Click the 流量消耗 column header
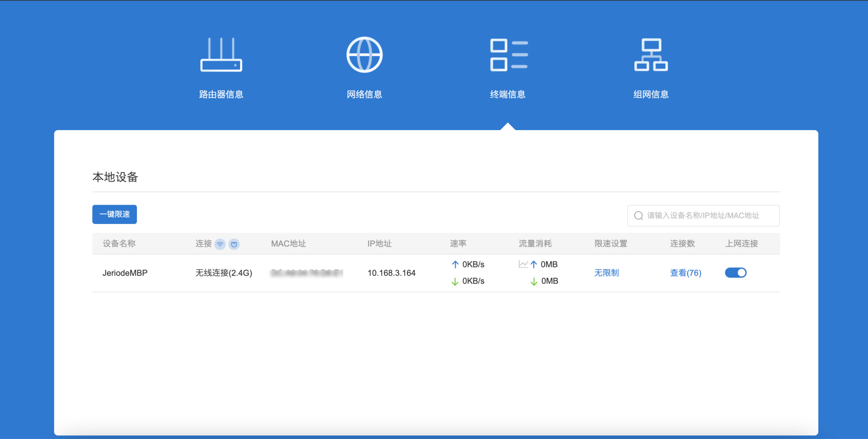Viewport: 868px width, 439px height. point(535,244)
